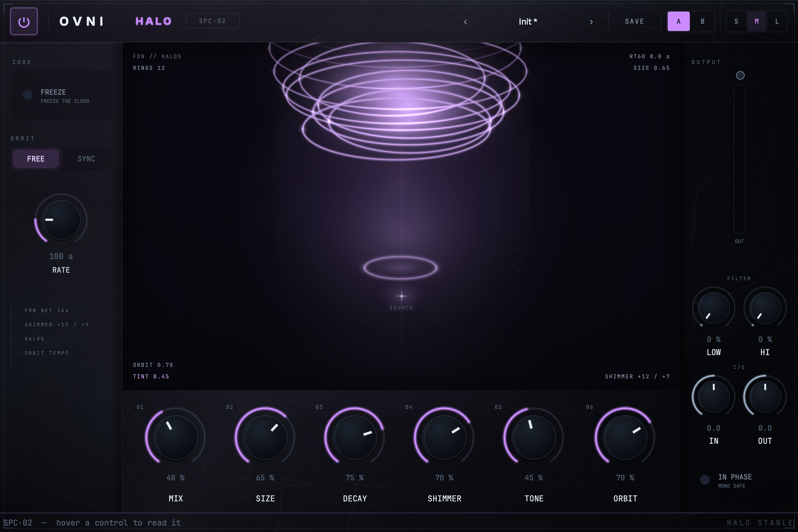Viewport: 798px width, 532px height.
Task: Click the SIZE knob
Action: click(x=265, y=437)
